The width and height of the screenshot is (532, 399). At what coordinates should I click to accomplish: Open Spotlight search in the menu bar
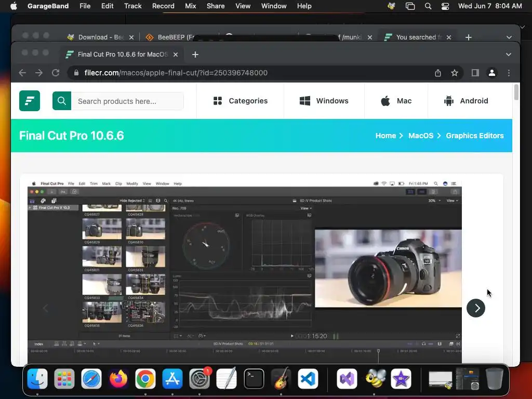coord(428,6)
